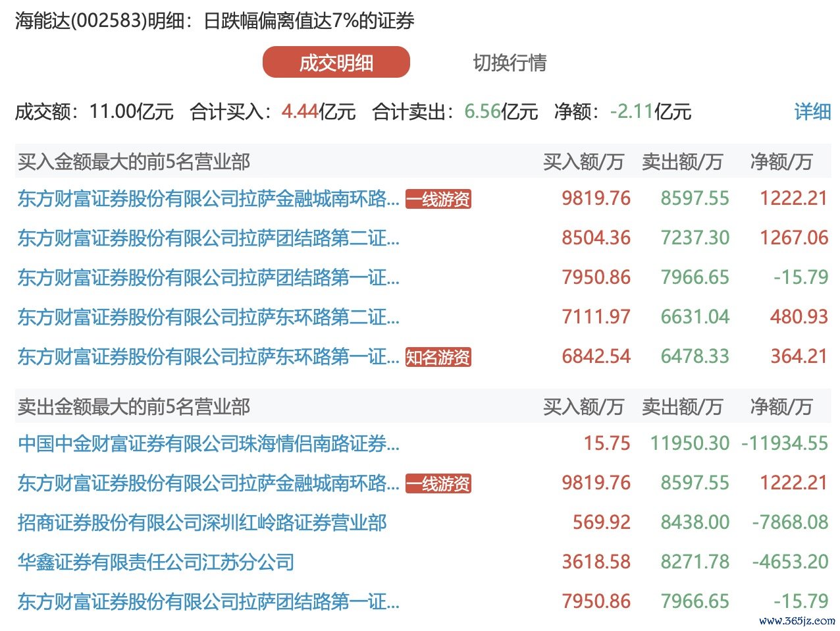Click 净额/万 header in top sellers table

781,407
